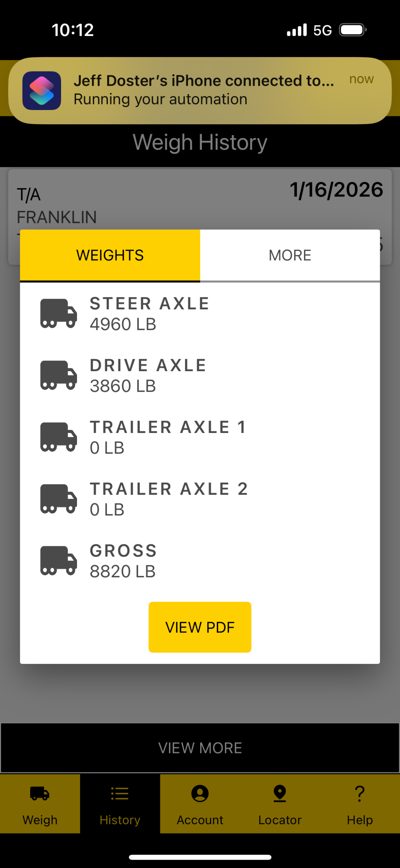
Task: Tap the 1/16/2026 weigh record date
Action: pos(336,190)
